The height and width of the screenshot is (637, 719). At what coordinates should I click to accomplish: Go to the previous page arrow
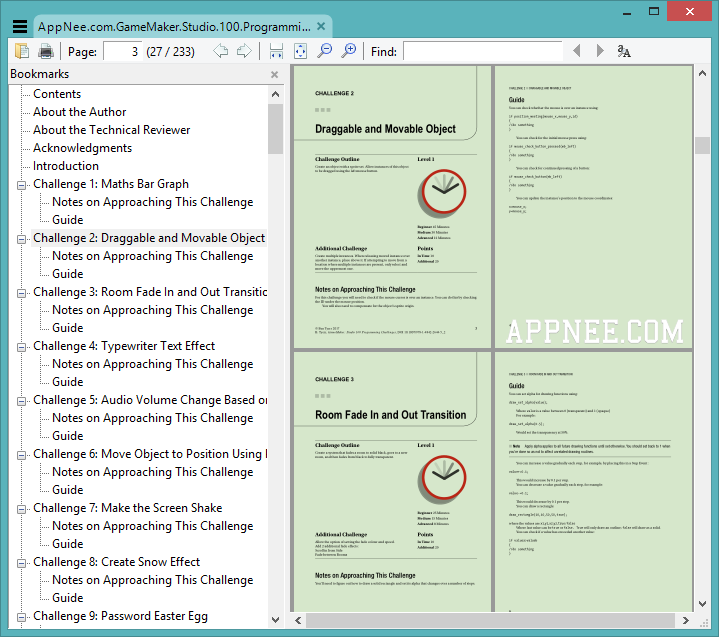pos(221,51)
